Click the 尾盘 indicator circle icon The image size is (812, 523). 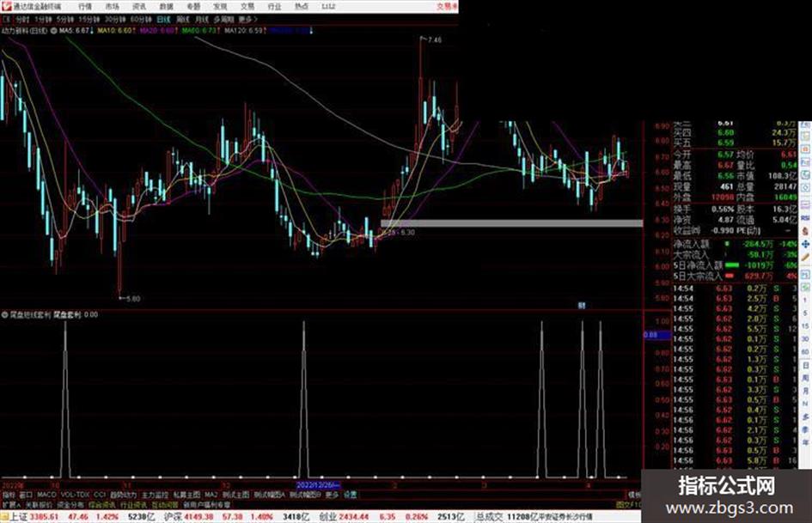click(4, 314)
